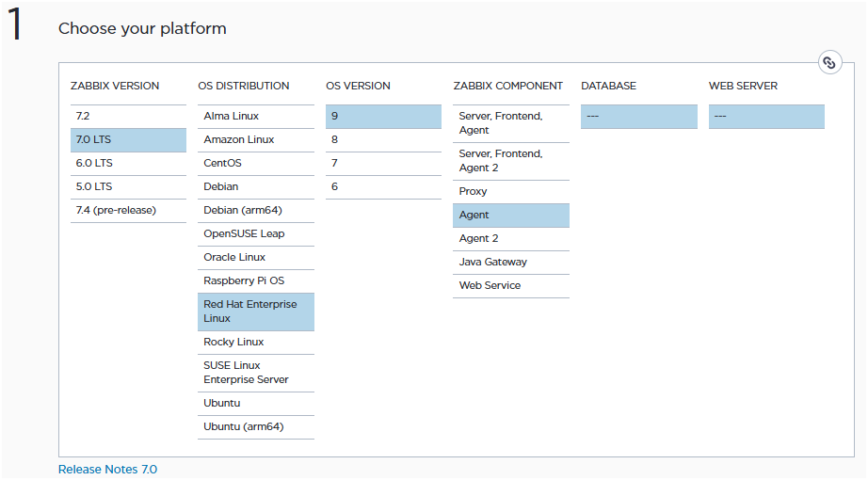The image size is (868, 480).
Task: Choose the 6.0 LTS Zabbix version
Action: point(128,163)
